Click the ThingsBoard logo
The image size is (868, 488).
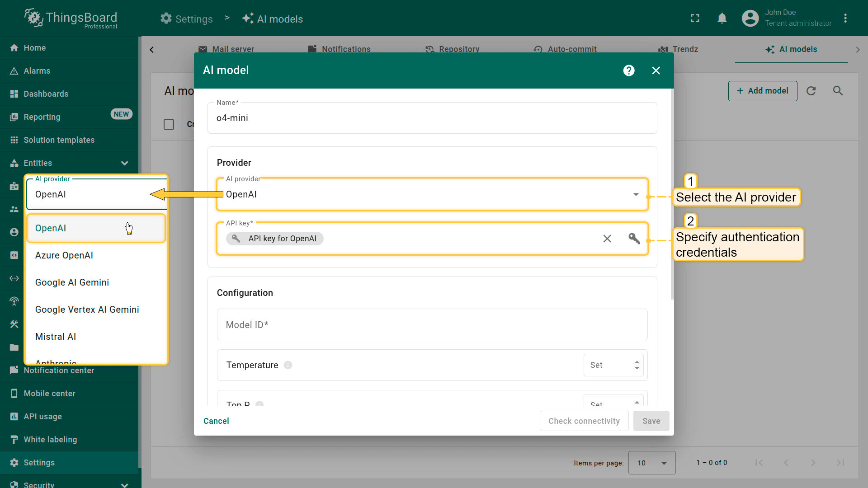pyautogui.click(x=71, y=19)
